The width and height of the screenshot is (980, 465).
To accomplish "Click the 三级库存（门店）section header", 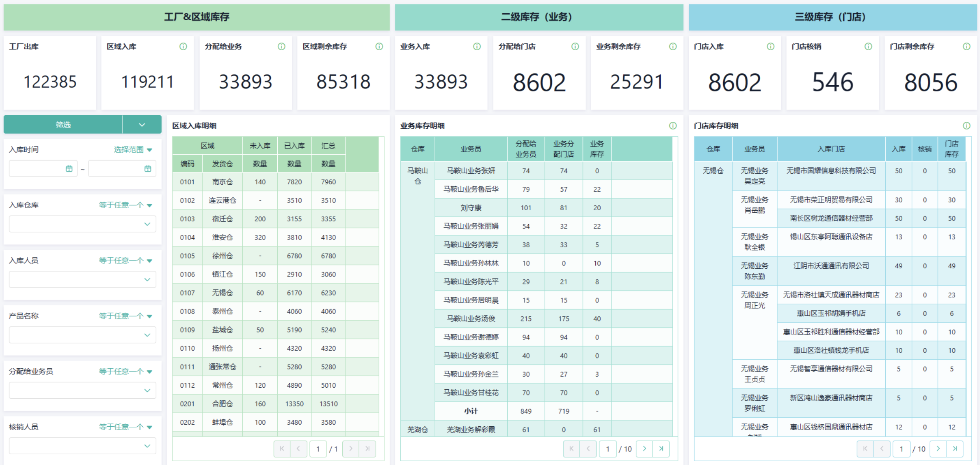I will pos(832,17).
